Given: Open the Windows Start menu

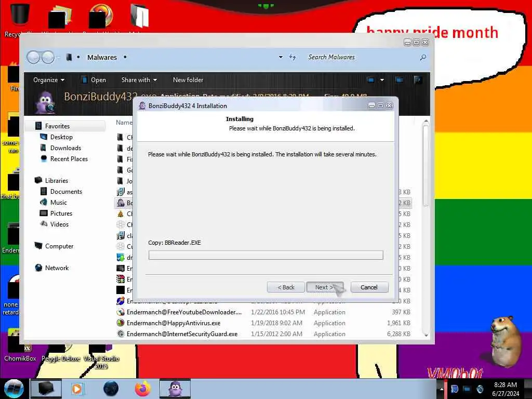Looking at the screenshot, I should (14, 389).
